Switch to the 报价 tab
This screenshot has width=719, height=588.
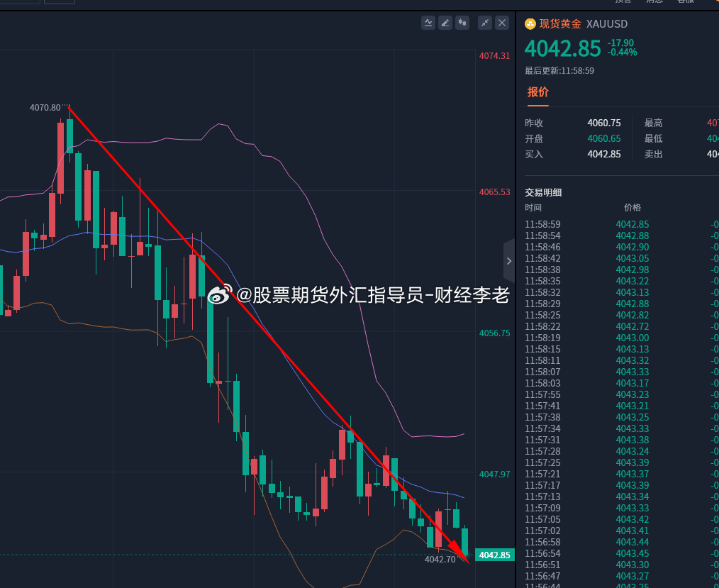click(x=538, y=91)
